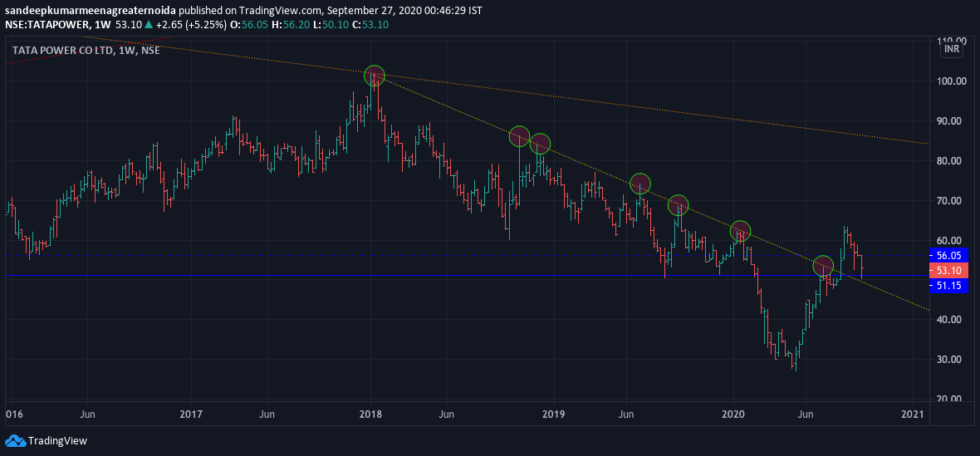
Task: Select the blue 51.15 price label
Action: coord(948,286)
